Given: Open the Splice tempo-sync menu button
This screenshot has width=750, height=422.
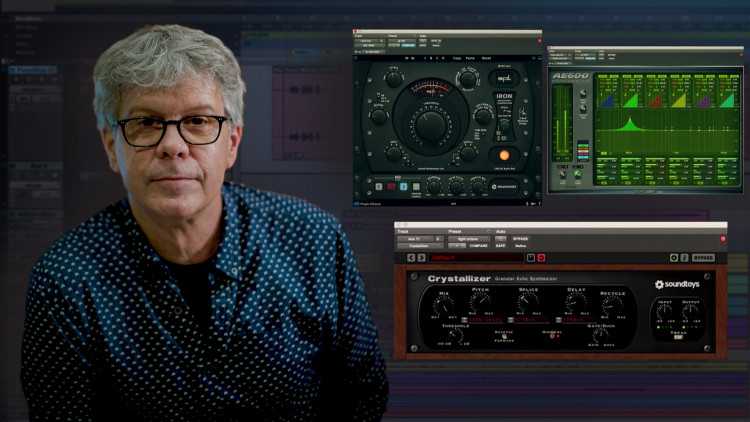Looking at the screenshot, I should (x=510, y=320).
